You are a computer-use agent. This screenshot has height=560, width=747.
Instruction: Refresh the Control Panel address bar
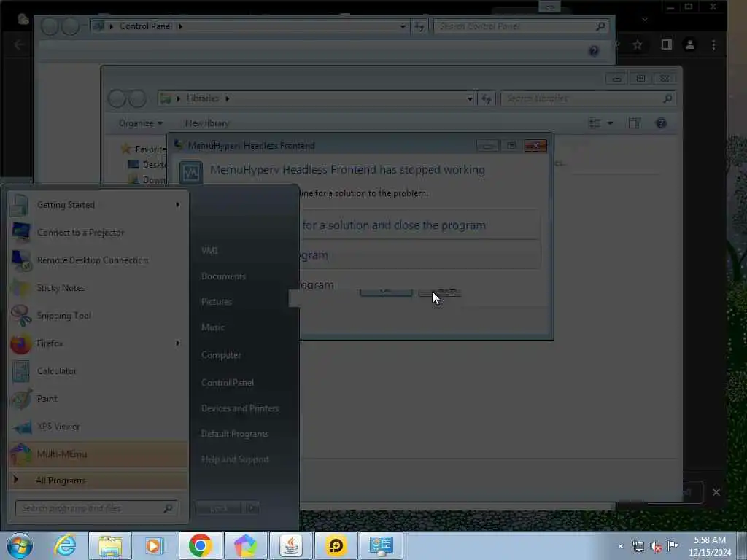coord(419,27)
